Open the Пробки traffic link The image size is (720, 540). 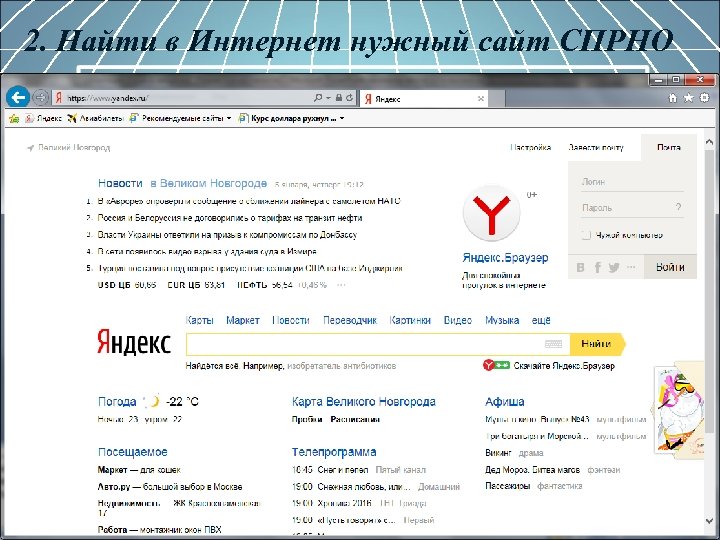tap(307, 419)
